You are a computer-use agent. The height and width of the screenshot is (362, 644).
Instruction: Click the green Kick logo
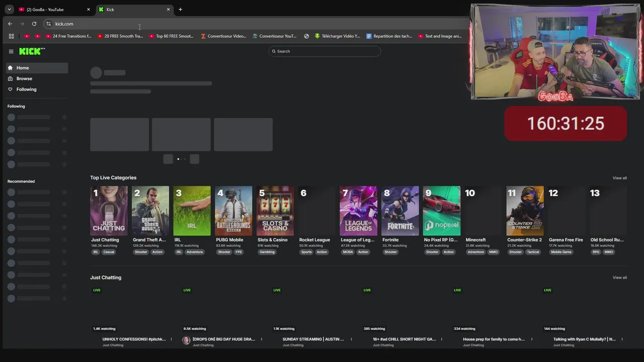click(x=32, y=51)
